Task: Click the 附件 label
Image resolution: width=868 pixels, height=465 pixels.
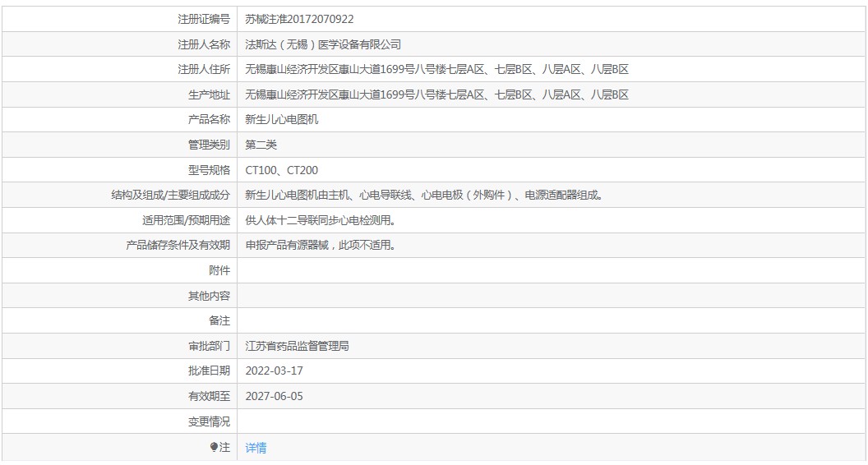Action: (219, 270)
